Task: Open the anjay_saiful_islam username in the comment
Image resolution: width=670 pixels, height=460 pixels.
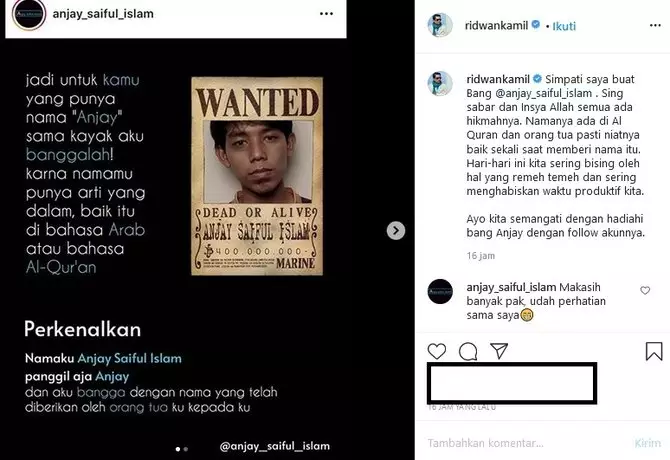Action: (511, 287)
